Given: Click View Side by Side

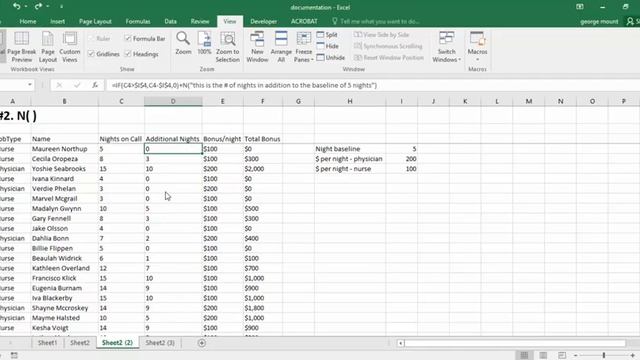Looking at the screenshot, I should pyautogui.click(x=382, y=35).
